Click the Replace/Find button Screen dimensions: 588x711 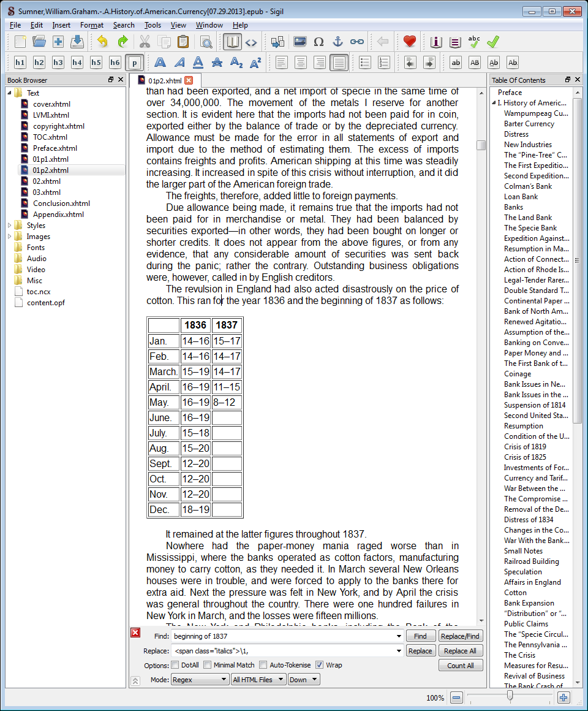[461, 636]
